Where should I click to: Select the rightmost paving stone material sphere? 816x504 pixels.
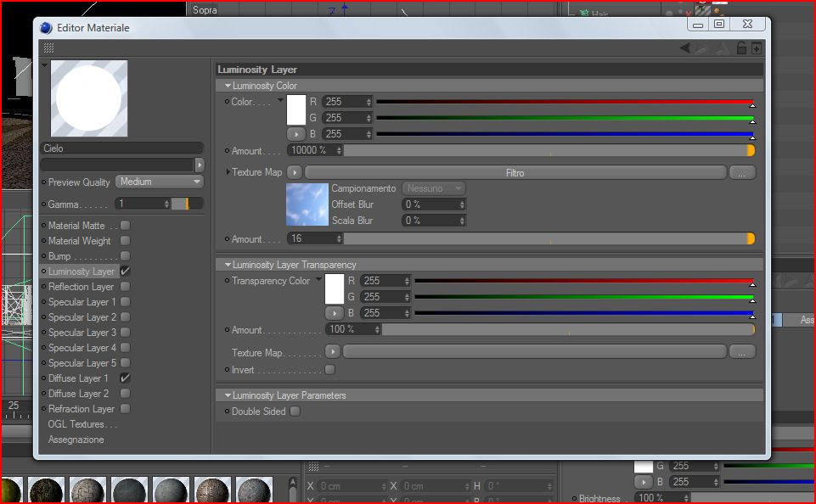click(254, 490)
